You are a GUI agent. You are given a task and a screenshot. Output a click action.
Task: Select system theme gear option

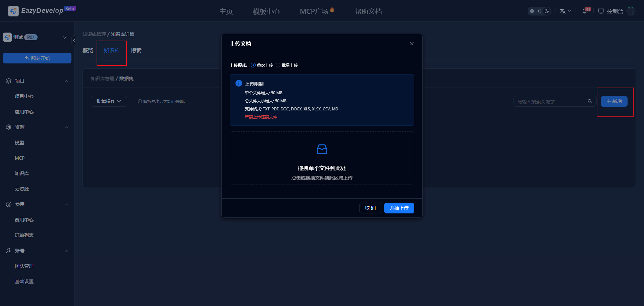coord(532,11)
